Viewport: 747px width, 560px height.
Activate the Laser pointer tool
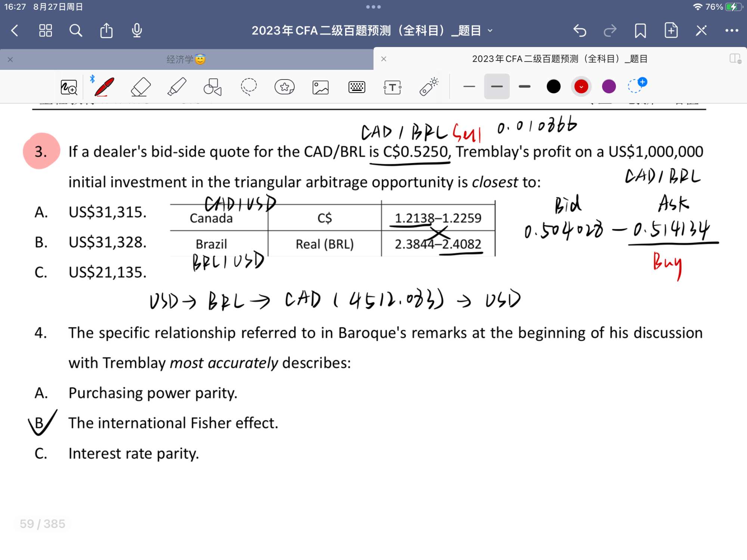pos(428,87)
